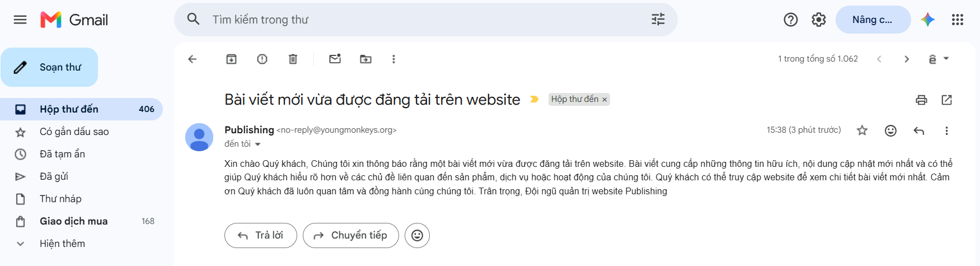Star this email
The width and height of the screenshot is (980, 266).
point(862,130)
